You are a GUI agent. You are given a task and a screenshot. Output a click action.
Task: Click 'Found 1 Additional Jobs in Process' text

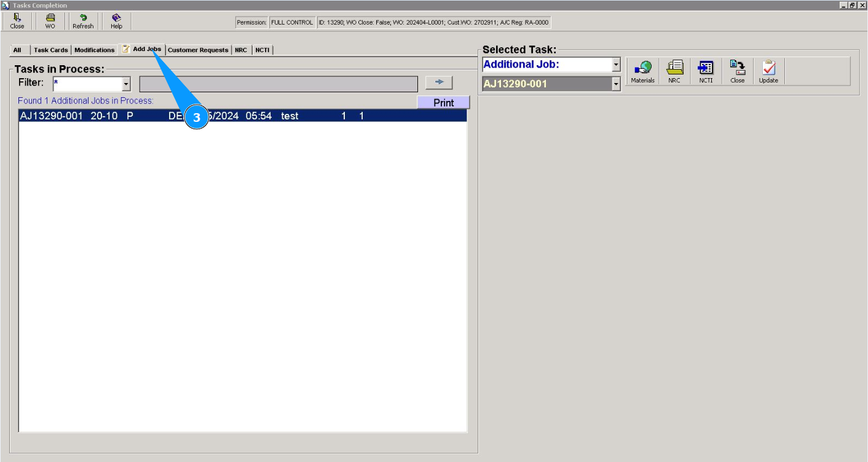coord(85,100)
